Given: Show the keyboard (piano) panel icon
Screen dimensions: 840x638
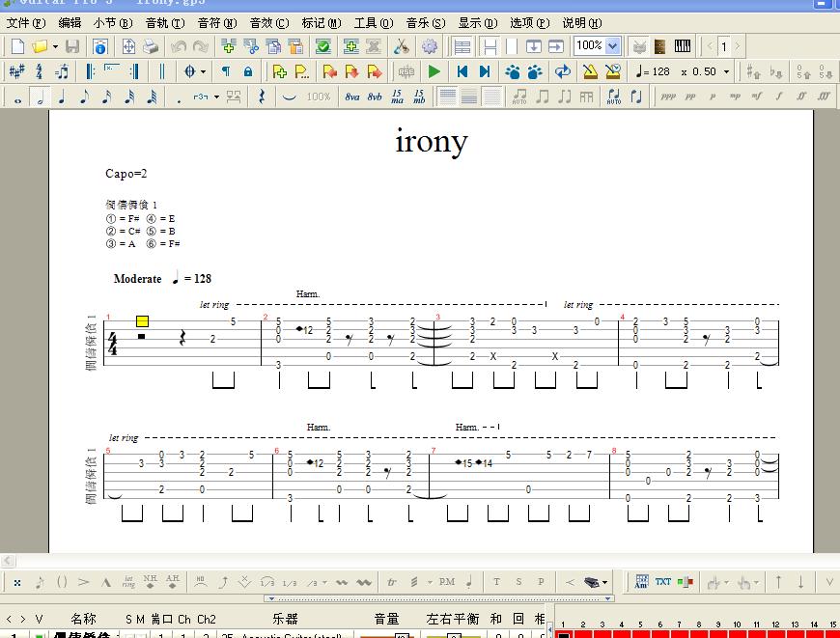Looking at the screenshot, I should point(683,46).
